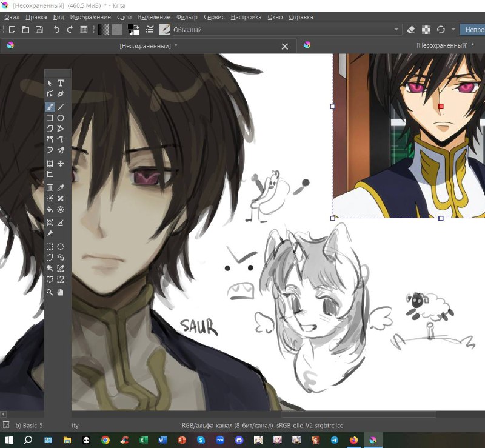This screenshot has height=448, width=485.
Task: Select the Gradient tool in the toolbox
Action: point(50,187)
